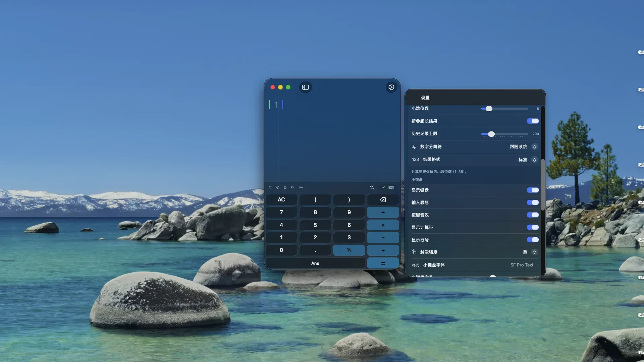Click the 小键盘 section header

(x=417, y=180)
